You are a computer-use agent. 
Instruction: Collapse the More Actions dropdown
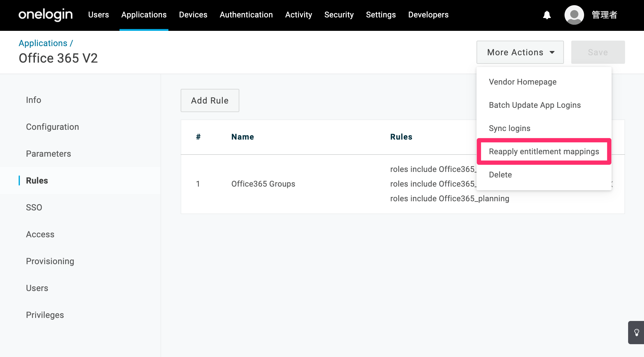pyautogui.click(x=520, y=52)
